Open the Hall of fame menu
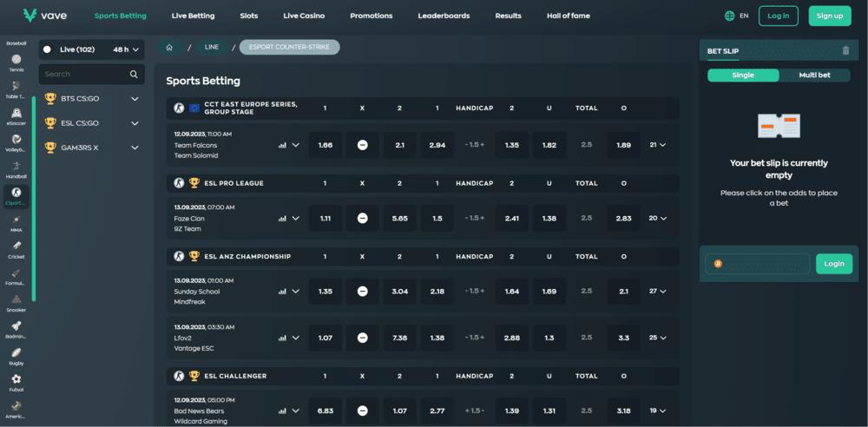The height and width of the screenshot is (427, 868). [x=569, y=16]
